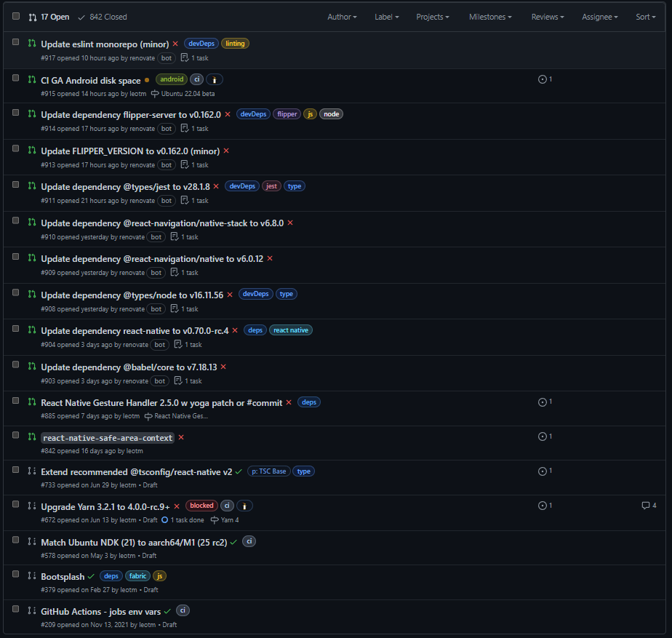Click green checkmark on GitHub Actions jobs PR
This screenshot has width=672, height=638.
pyautogui.click(x=167, y=611)
